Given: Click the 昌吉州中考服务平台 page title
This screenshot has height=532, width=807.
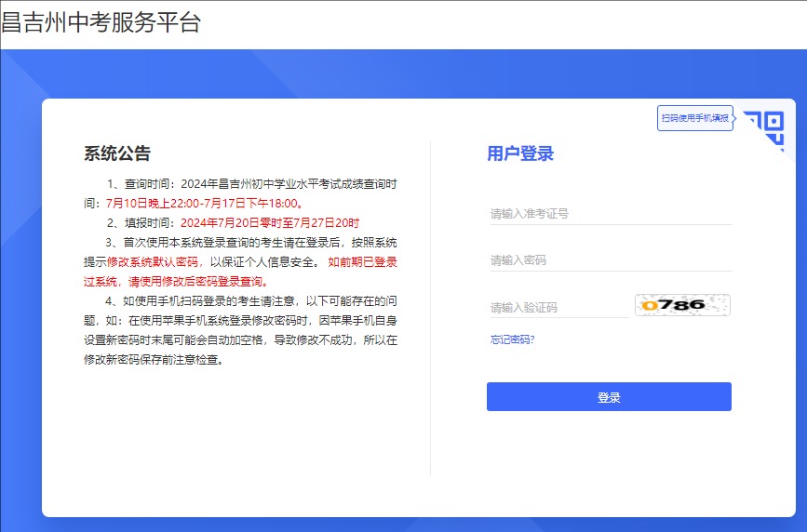Looking at the screenshot, I should (x=101, y=22).
